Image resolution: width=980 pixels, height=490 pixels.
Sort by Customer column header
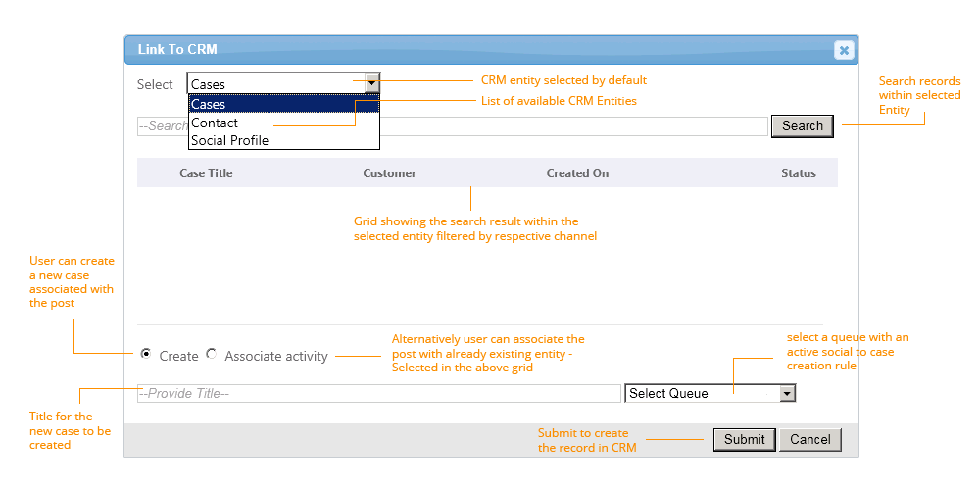pyautogui.click(x=389, y=173)
